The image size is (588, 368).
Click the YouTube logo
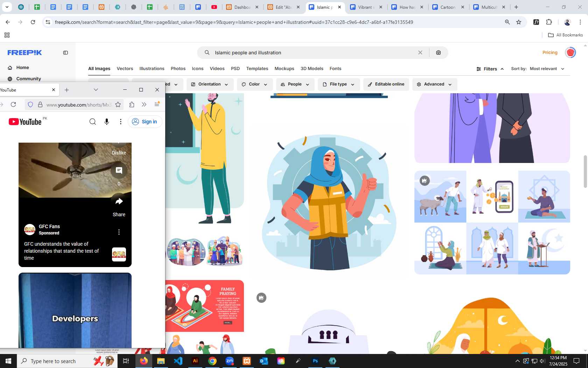pyautogui.click(x=25, y=122)
